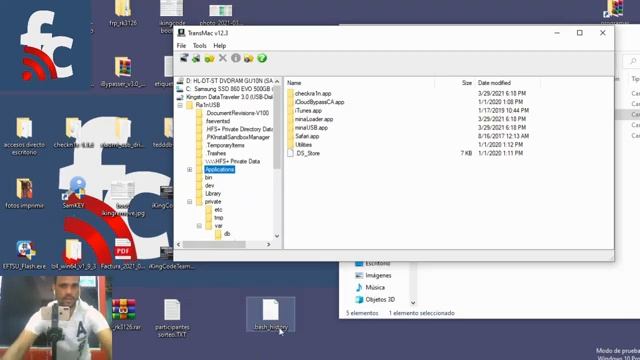Select the C: Samsung SSD 860 EVO drive
Viewport: 640px width, 360px height.
pyautogui.click(x=229, y=89)
